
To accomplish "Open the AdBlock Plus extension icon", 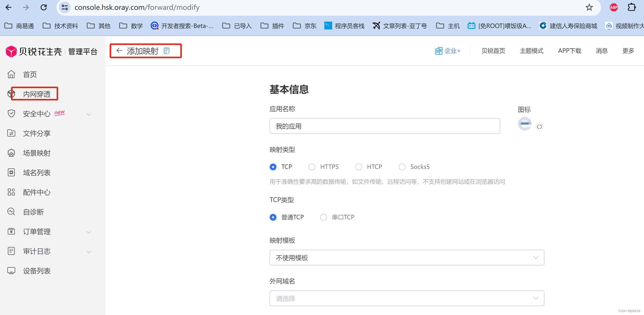I will (614, 7).
